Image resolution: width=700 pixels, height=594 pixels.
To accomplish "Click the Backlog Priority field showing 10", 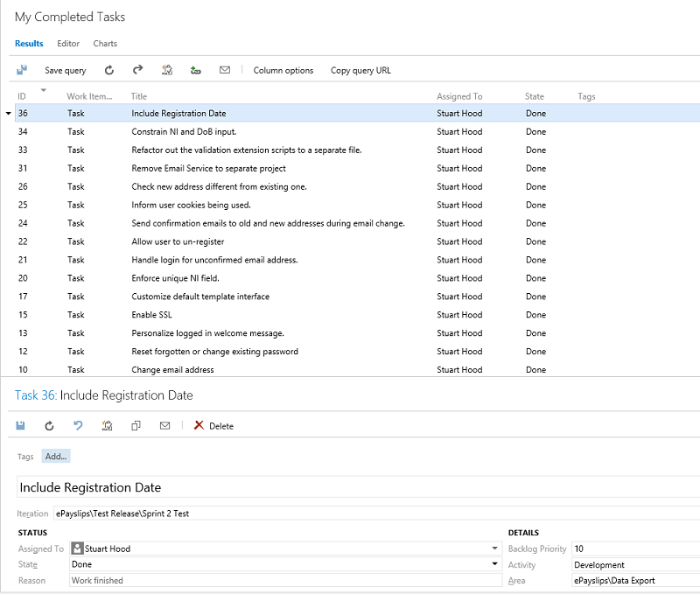I will coord(636,549).
